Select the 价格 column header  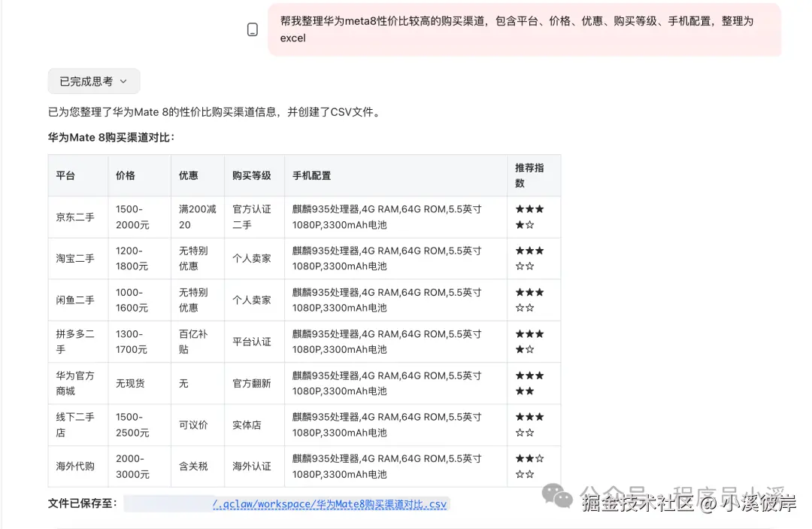(139, 175)
